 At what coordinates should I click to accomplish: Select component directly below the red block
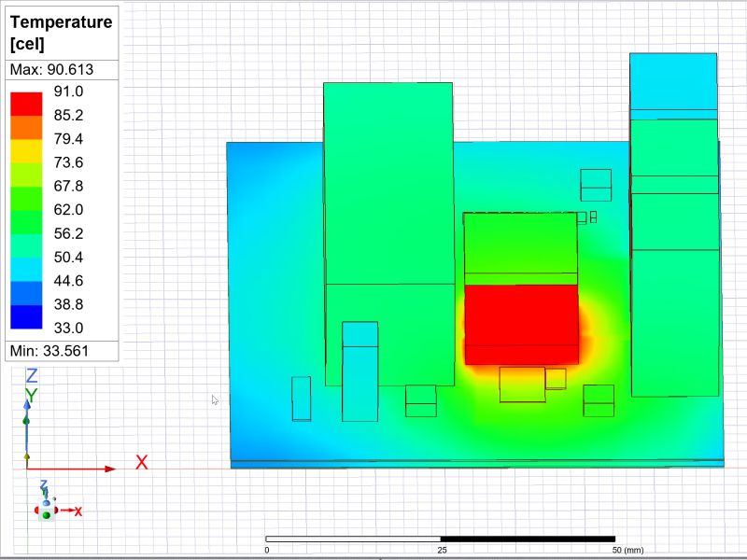(522, 385)
